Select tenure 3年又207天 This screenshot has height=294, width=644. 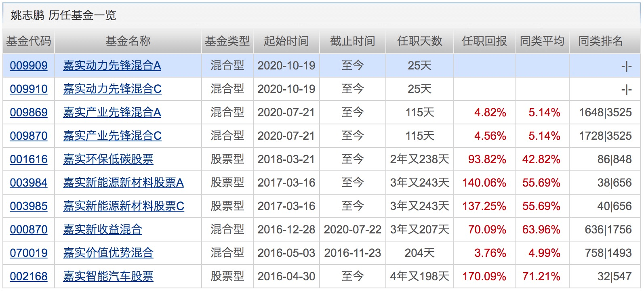[x=420, y=229]
